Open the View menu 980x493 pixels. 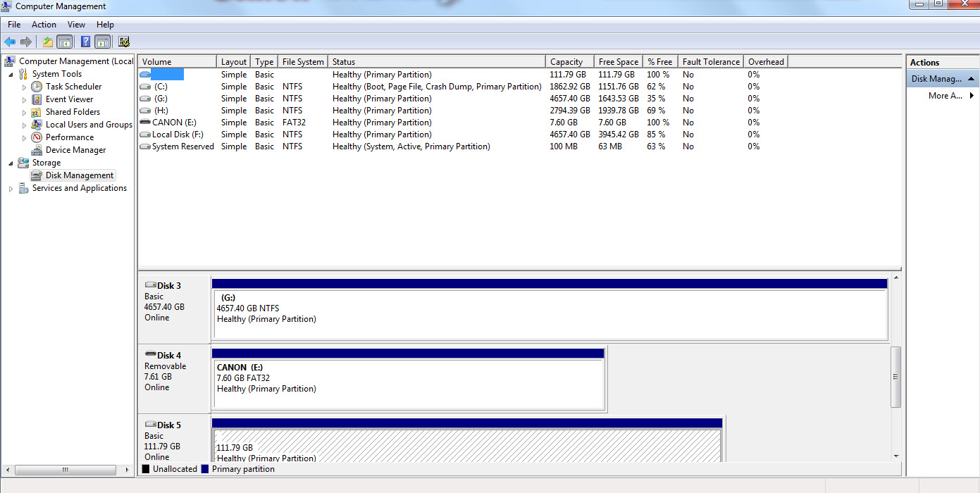(76, 24)
